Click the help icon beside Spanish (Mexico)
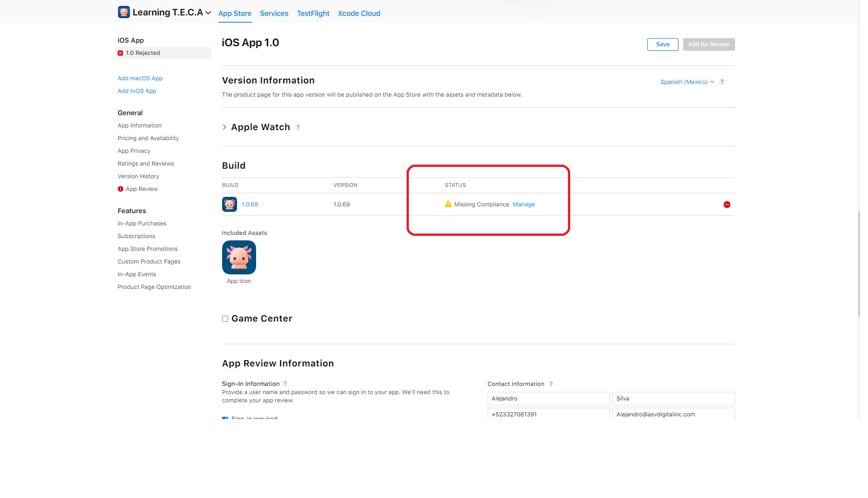This screenshot has width=868, height=498. pyautogui.click(x=722, y=82)
